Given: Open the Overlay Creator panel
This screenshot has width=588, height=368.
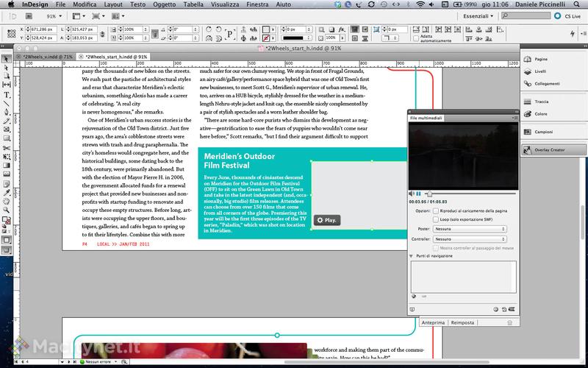Looking at the screenshot, I should click(x=550, y=149).
